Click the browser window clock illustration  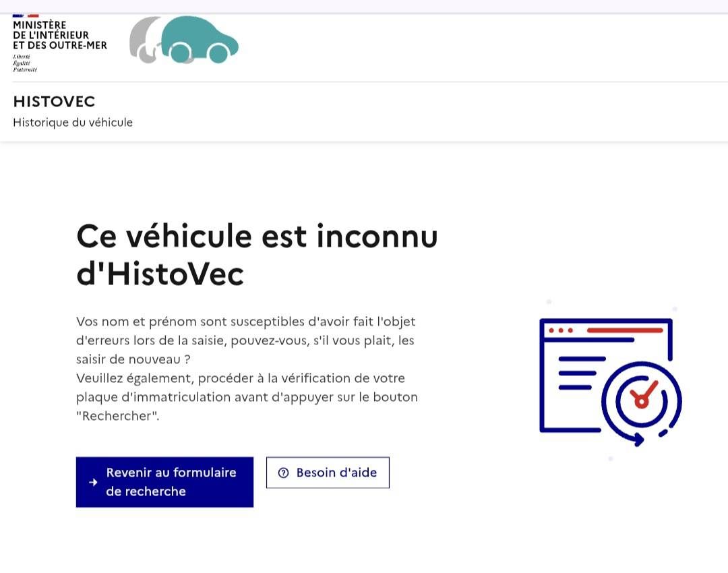tap(611, 382)
